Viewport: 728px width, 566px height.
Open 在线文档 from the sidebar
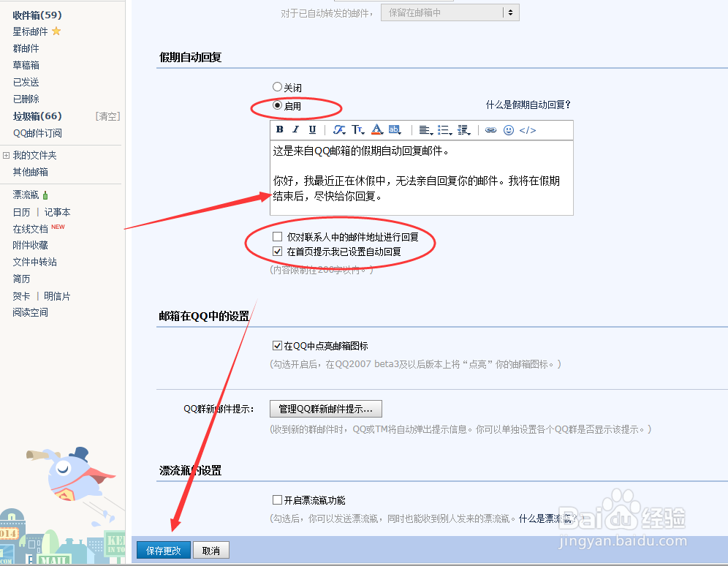point(30,229)
